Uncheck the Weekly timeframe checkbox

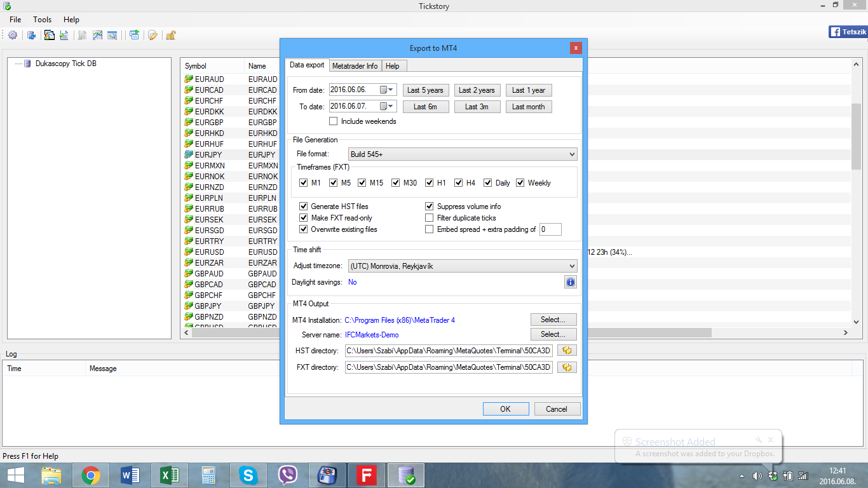pyautogui.click(x=520, y=183)
